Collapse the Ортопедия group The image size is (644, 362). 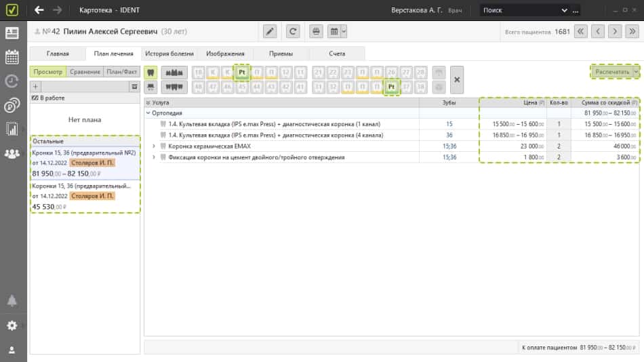coord(148,113)
